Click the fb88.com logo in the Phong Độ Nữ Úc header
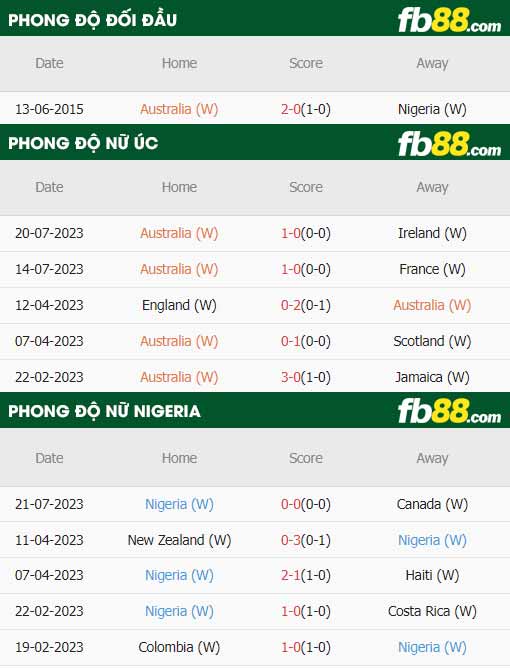This screenshot has width=510, height=668. pos(449,144)
